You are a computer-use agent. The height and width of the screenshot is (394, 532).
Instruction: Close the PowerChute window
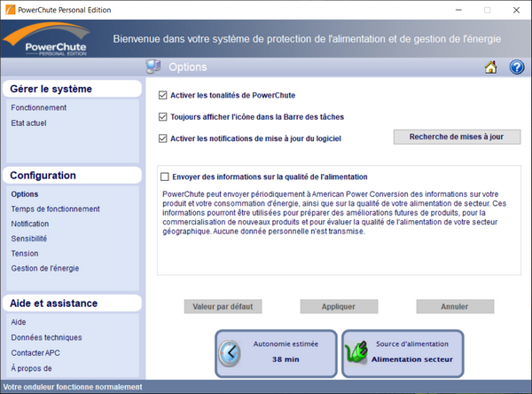(516, 10)
